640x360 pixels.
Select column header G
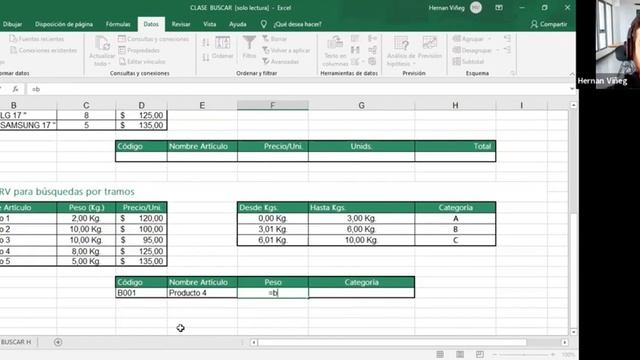click(x=362, y=105)
